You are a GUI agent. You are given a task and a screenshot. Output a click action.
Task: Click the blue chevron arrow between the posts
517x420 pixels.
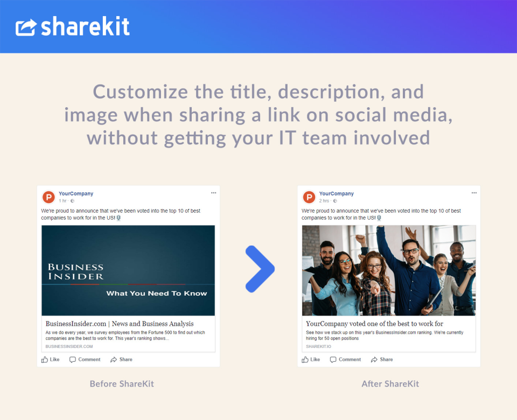(x=260, y=269)
